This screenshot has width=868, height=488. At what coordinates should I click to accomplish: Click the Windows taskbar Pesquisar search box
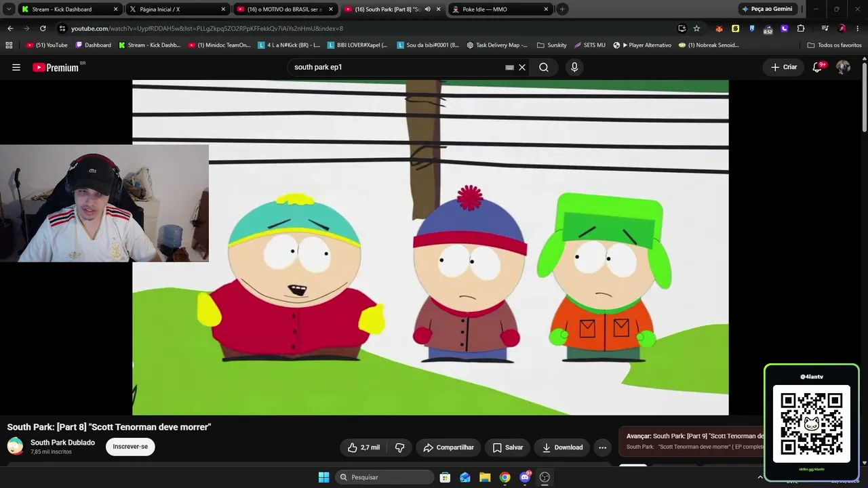[x=385, y=477]
